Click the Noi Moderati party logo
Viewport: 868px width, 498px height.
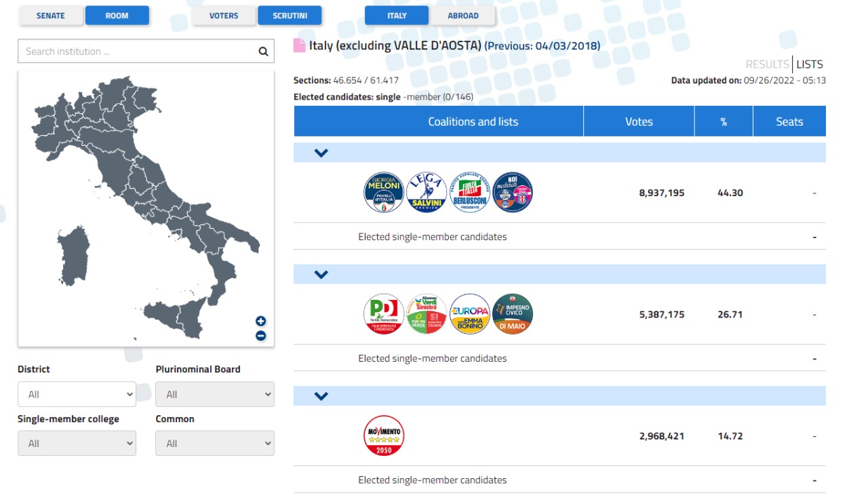513,192
